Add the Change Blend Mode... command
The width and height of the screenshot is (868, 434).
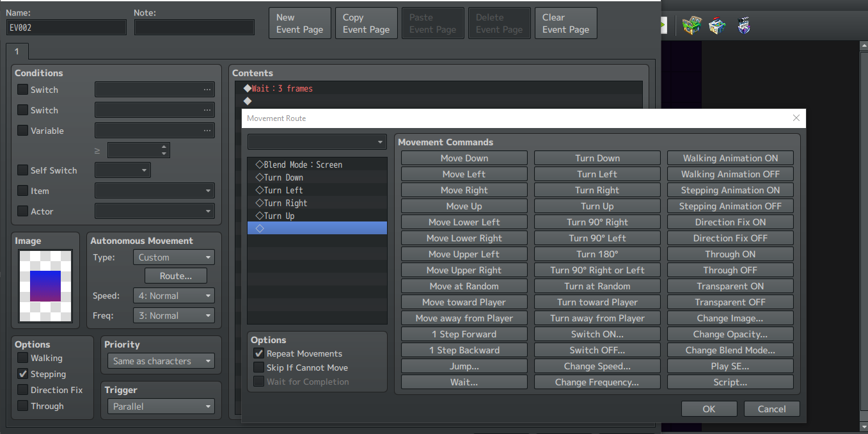730,350
